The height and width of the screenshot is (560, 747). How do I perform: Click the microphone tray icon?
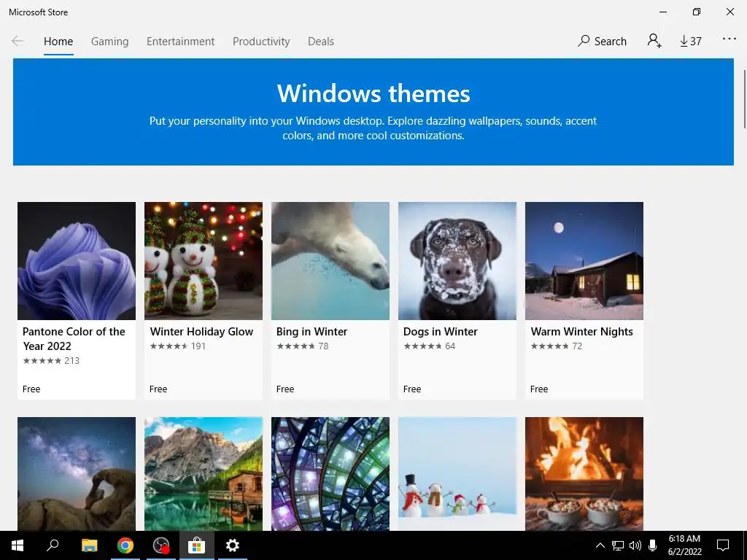pos(653,545)
